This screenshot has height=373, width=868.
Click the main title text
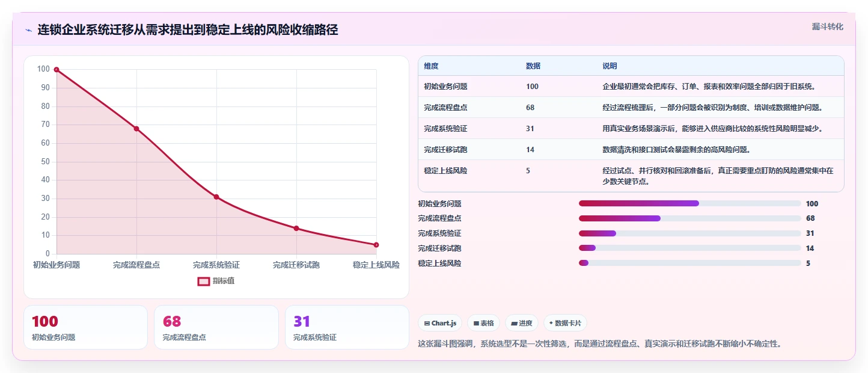tap(188, 30)
